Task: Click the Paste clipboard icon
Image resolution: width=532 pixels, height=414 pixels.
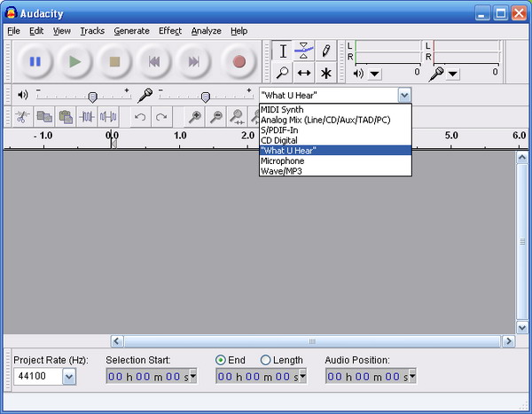Action: click(x=66, y=117)
